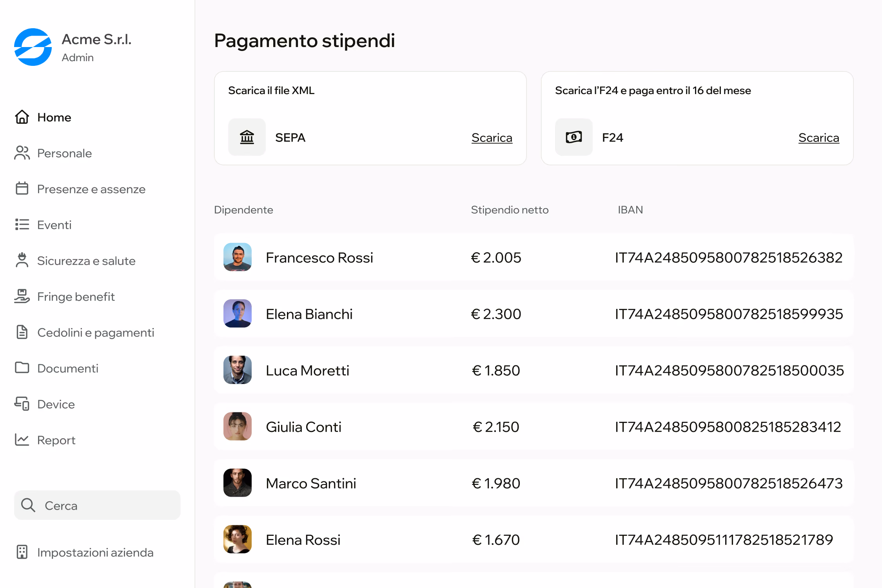Click the calendar icon for Presenze e assenze
This screenshot has width=882, height=588.
pyautogui.click(x=22, y=189)
